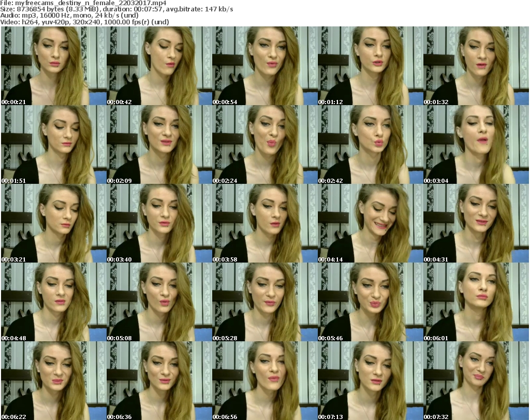The image size is (530, 420).
Task: Select the thumbnail at timestamp 00:02:09
Action: 159,144
